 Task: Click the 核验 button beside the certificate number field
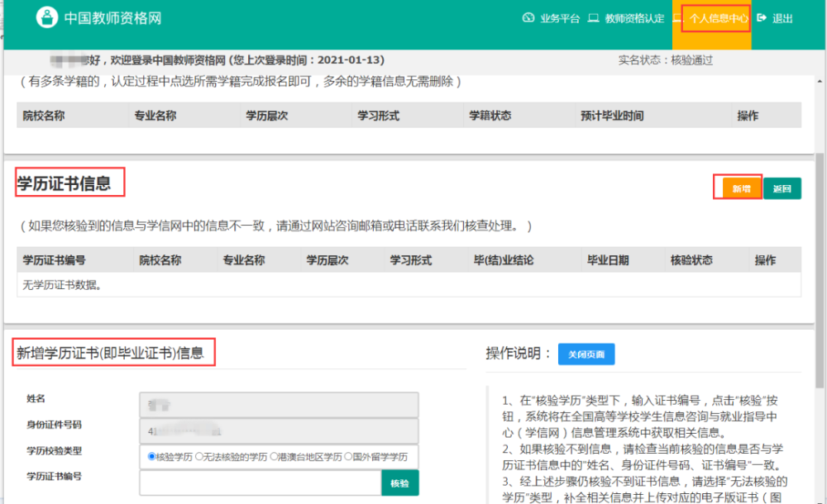coord(399,483)
